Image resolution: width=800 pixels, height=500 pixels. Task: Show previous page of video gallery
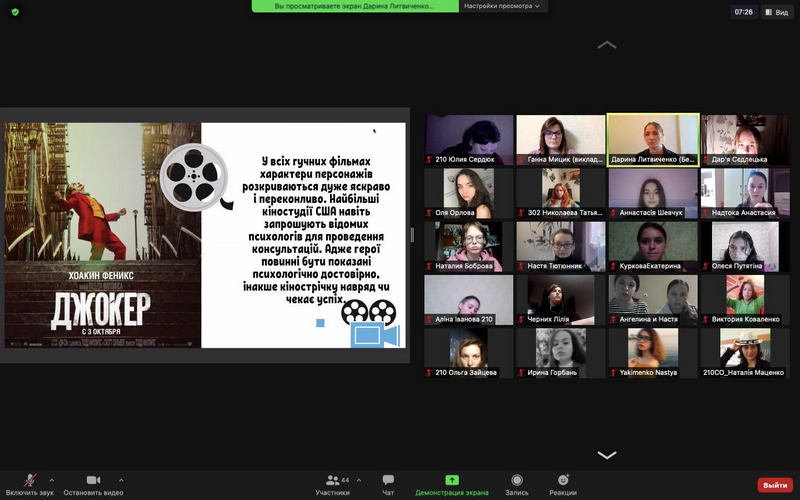coord(607,45)
